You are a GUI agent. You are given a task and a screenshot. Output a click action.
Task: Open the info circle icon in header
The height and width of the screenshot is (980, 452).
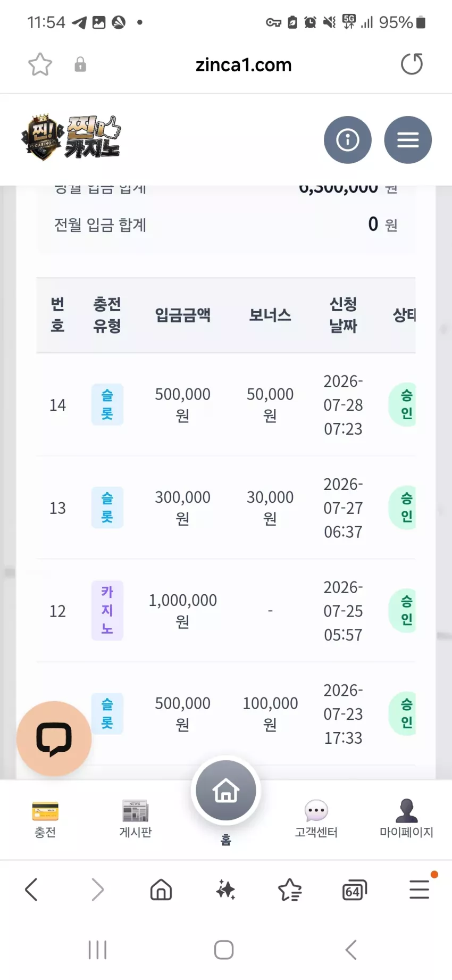pyautogui.click(x=347, y=140)
